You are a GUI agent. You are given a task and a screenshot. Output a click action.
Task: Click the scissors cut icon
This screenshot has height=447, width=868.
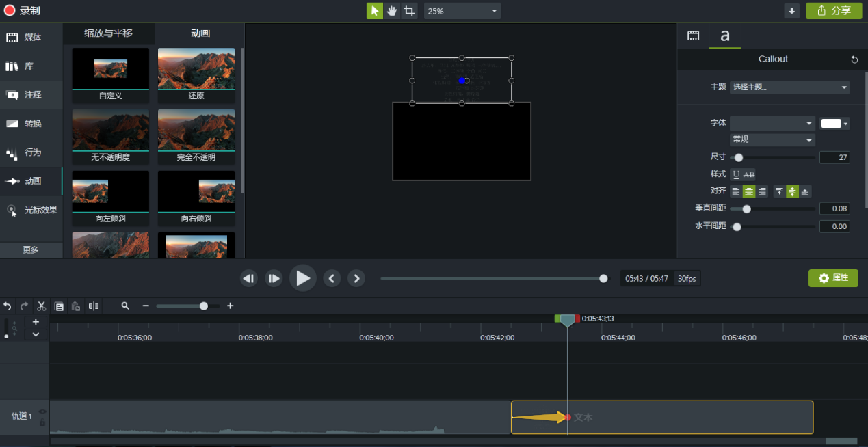41,306
